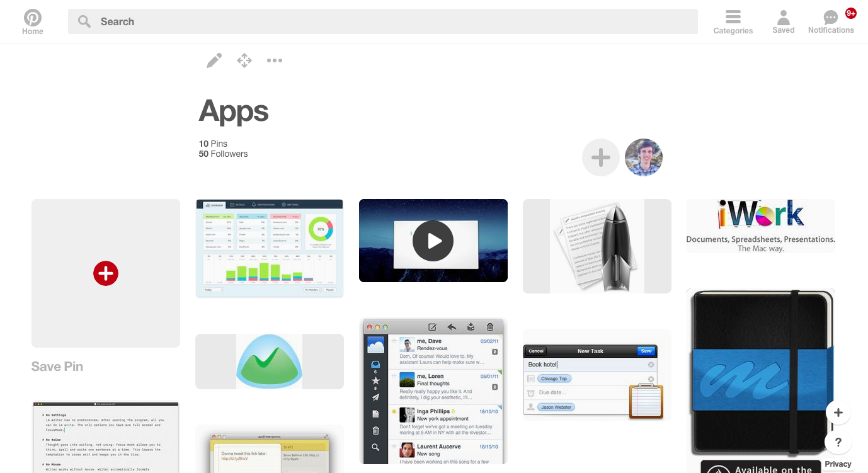The image size is (868, 473).
Task: Click the 10 Pins count
Action: (x=213, y=144)
